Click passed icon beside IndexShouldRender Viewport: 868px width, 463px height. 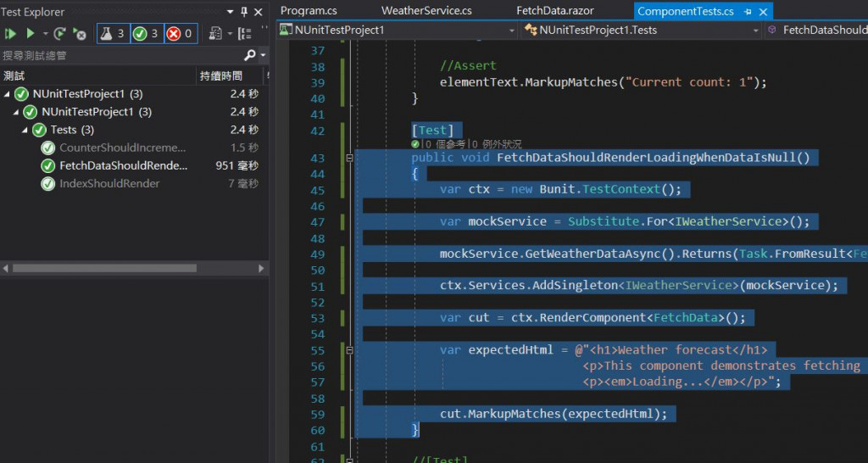point(47,183)
